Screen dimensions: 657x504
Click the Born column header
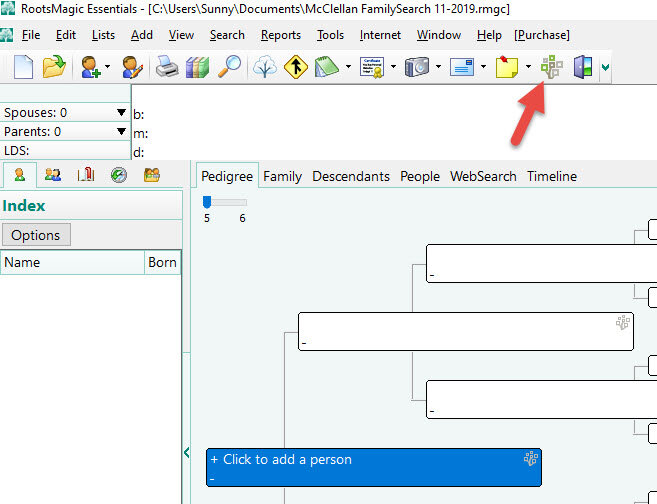click(163, 262)
